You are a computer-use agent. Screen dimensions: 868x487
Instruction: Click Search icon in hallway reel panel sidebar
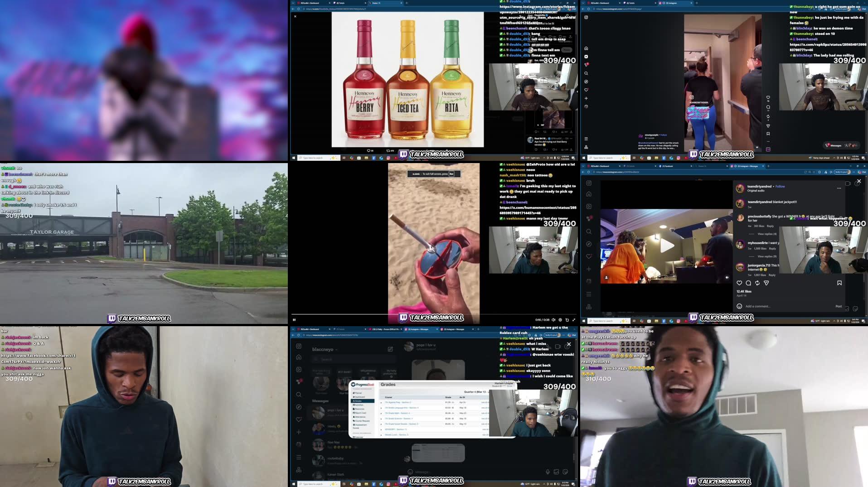tap(586, 73)
